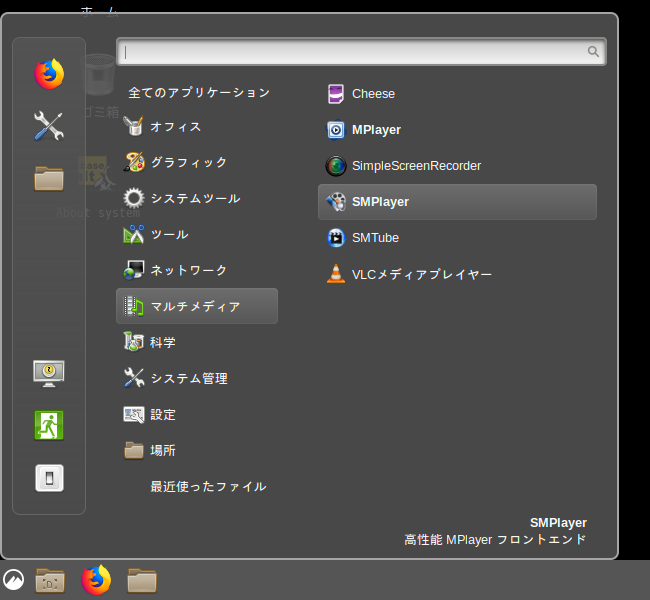
Task: Launch SMTube by its name
Action: [x=375, y=238]
